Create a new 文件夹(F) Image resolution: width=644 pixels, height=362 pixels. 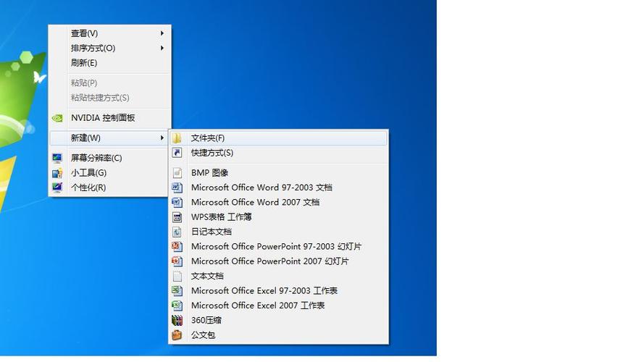click(x=278, y=138)
